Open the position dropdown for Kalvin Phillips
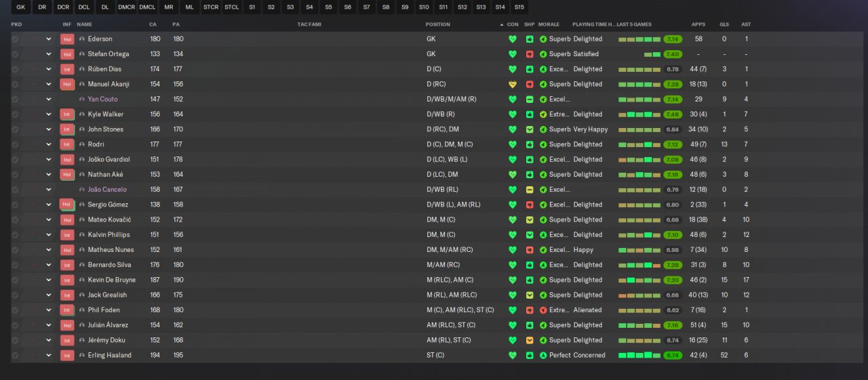 (x=49, y=235)
